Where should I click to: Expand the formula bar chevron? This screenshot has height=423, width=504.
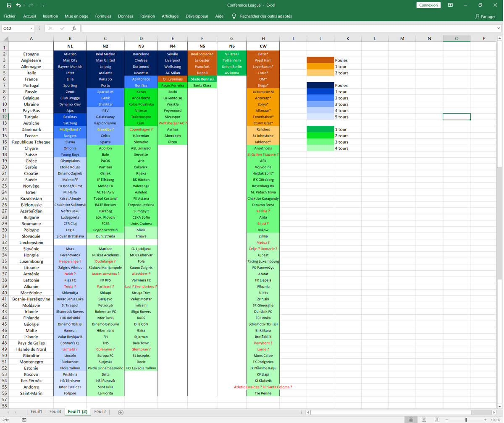tap(498, 28)
